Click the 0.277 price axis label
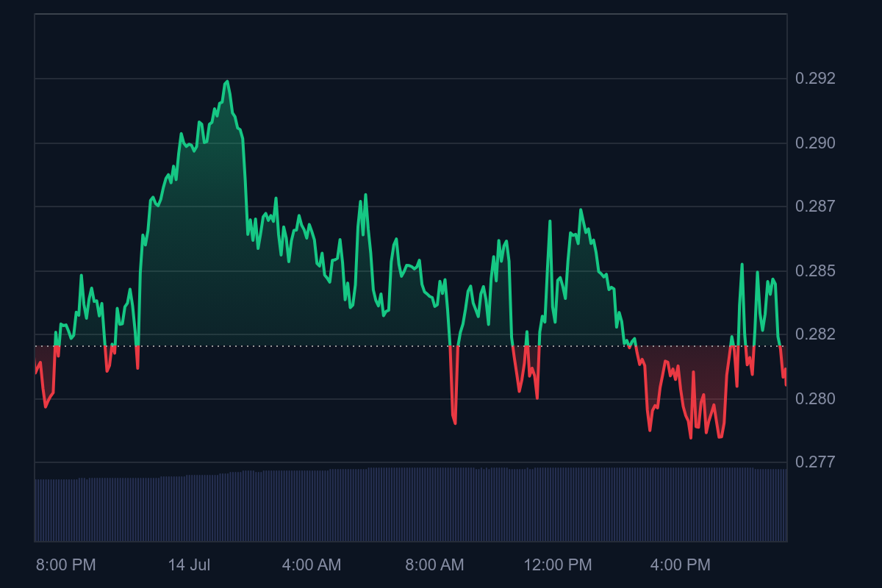Image resolution: width=882 pixels, height=588 pixels. pyautogui.click(x=815, y=462)
